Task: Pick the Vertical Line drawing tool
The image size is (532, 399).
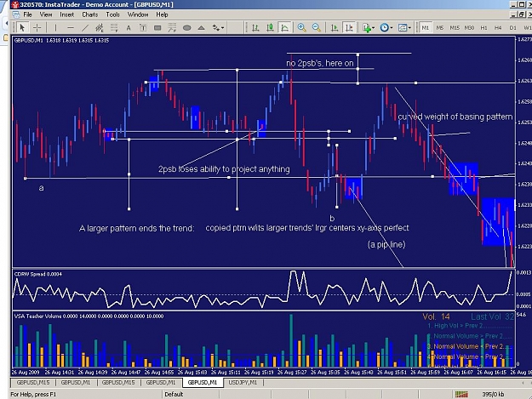Action: tap(55, 28)
